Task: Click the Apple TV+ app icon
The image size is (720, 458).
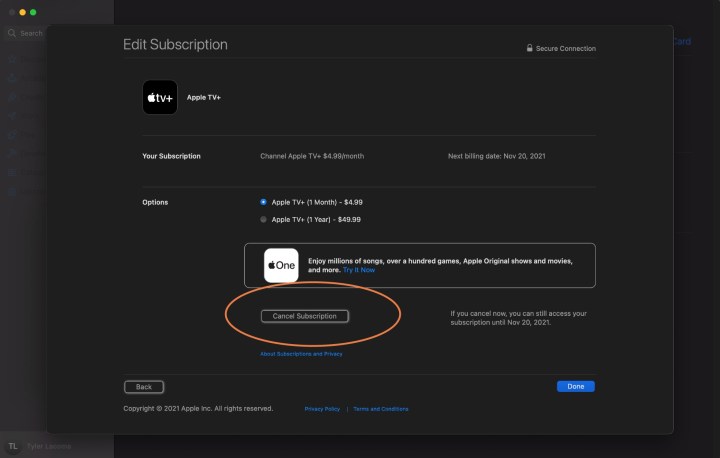Action: (160, 97)
